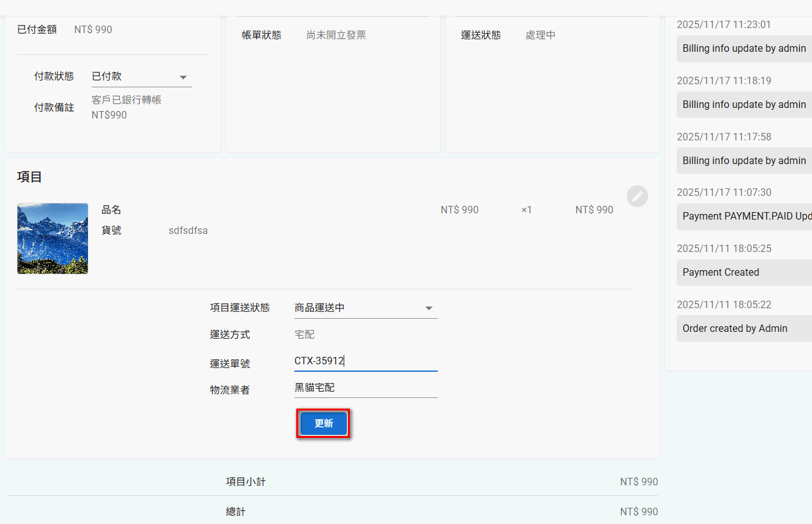Select the NT$ 990 amount beside 已付金額
The width and height of the screenshot is (812, 524).
pyautogui.click(x=93, y=29)
